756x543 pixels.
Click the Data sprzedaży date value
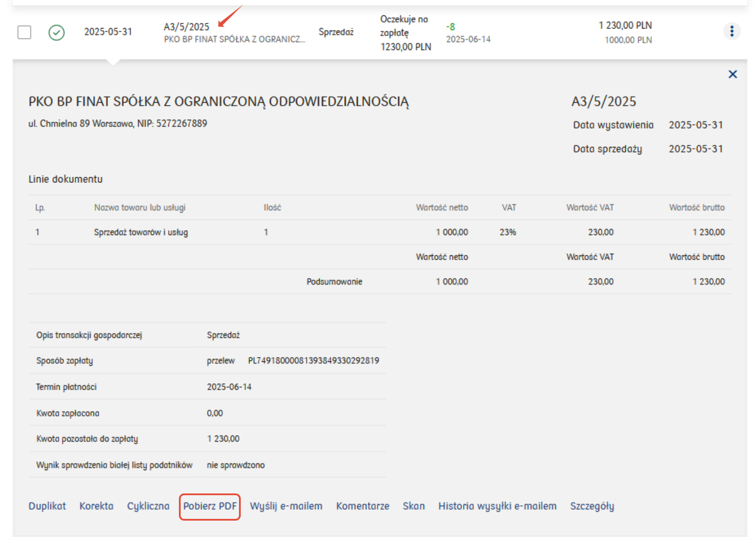coord(695,149)
